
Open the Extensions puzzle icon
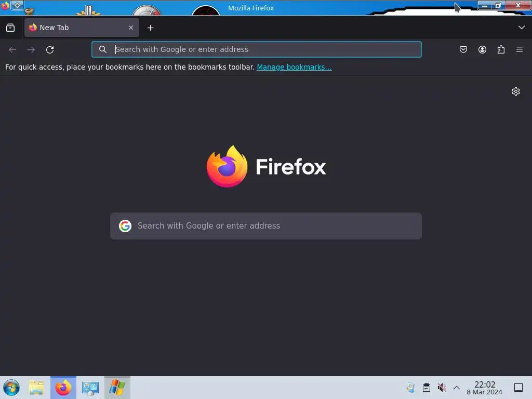[x=501, y=49]
